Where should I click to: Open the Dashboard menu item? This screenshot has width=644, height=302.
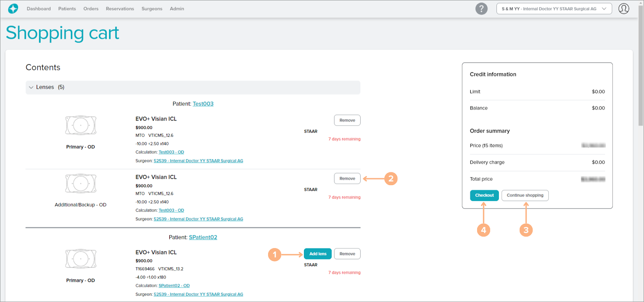[39, 8]
